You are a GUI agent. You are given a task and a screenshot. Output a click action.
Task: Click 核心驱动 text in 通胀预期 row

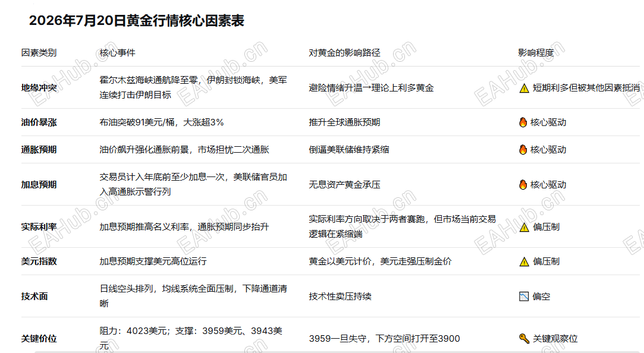point(548,150)
